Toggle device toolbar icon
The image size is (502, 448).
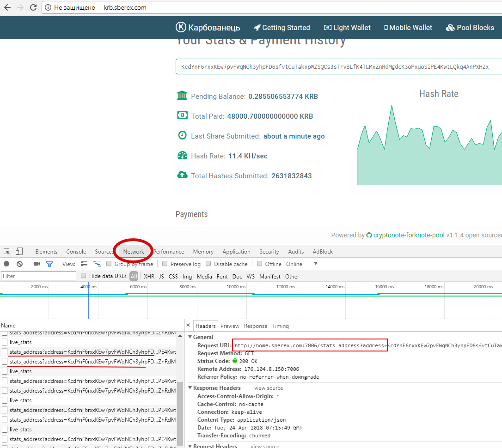point(19,252)
